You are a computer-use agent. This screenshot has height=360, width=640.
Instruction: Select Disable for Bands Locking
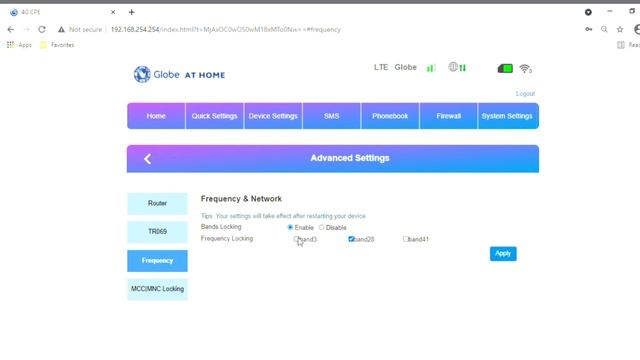coord(322,227)
